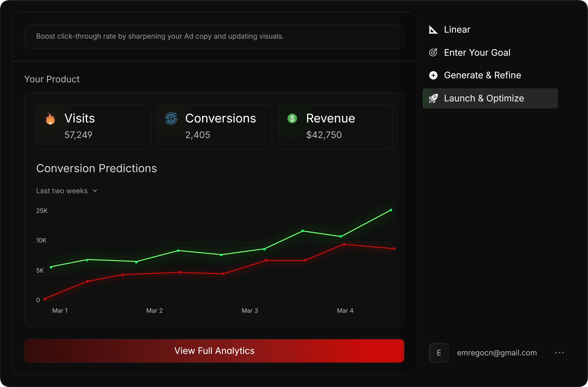Click the green data point at Mar 4 peak

(x=391, y=210)
